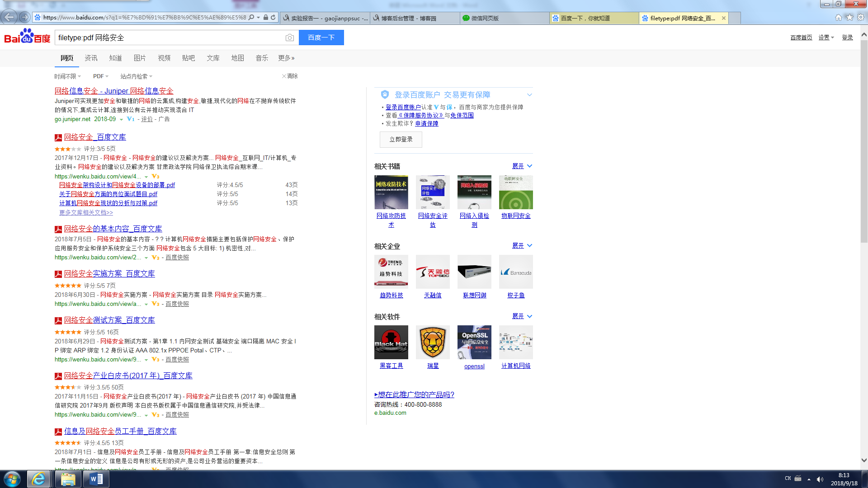Click the 百度一下 search button
Image resolution: width=868 pixels, height=488 pixels.
[x=321, y=38]
